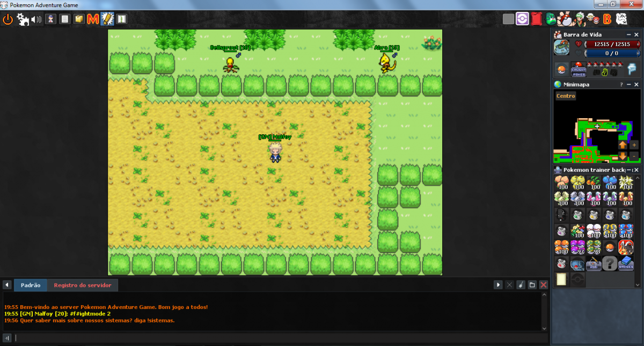
Task: Click the orange B toolbar icon
Action: click(607, 19)
